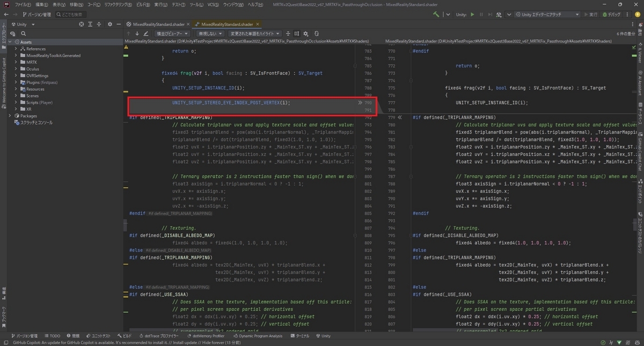
Task: Toggle collapse unchanged fragments icon
Action: tap(288, 33)
